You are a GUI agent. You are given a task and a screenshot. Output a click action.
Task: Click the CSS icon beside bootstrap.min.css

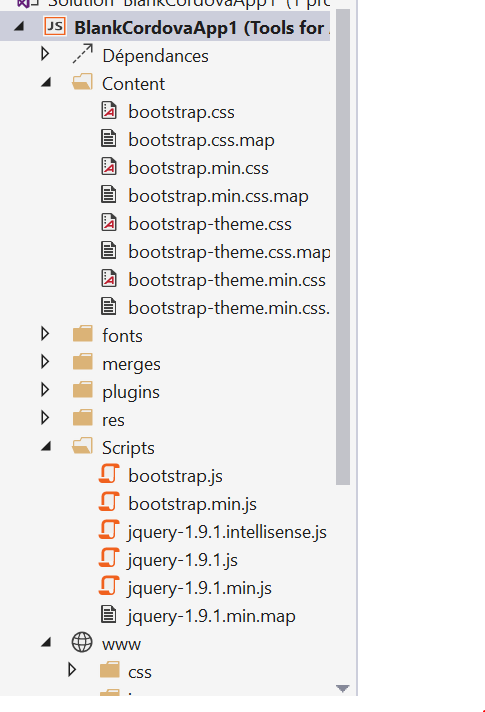click(109, 167)
